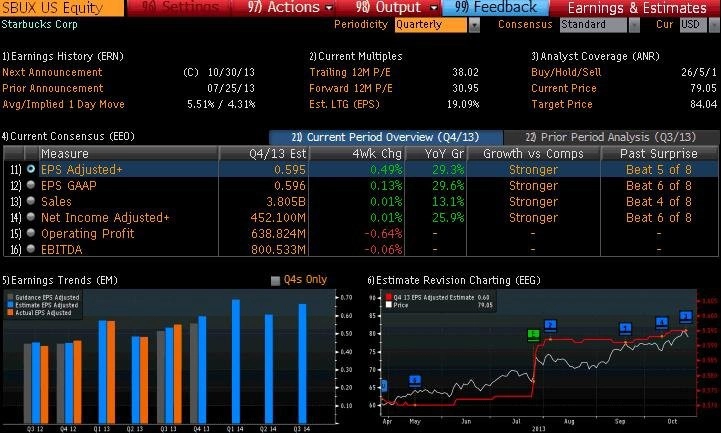Click the latest blue flag at chart's right end
Image resolution: width=721 pixels, height=433 pixels.
click(686, 317)
